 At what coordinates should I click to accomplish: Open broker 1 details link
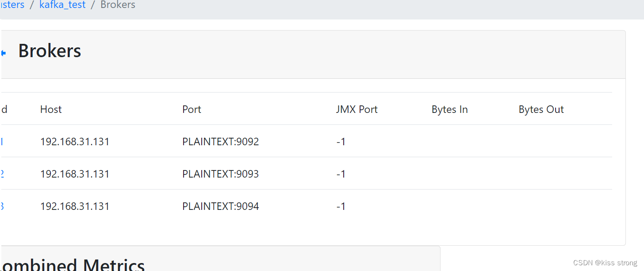(x=1, y=141)
